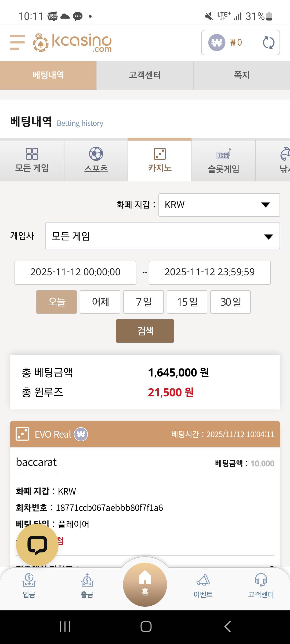Viewport: 290px width, 644px height.
Task: Select the 30일 date range option
Action: (230, 302)
